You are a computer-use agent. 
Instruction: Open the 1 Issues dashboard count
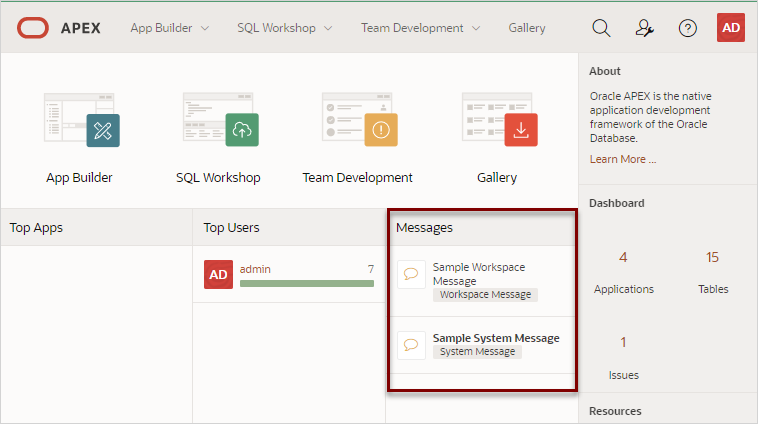[623, 342]
